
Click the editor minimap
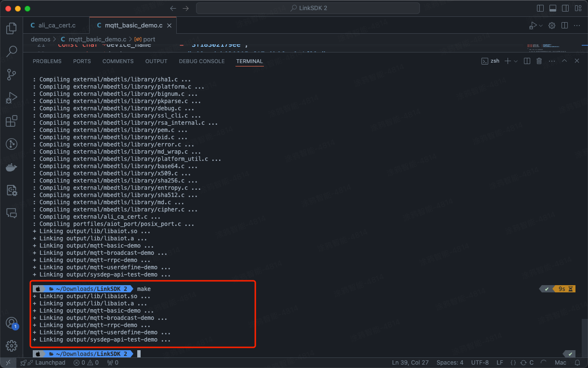pos(554,48)
